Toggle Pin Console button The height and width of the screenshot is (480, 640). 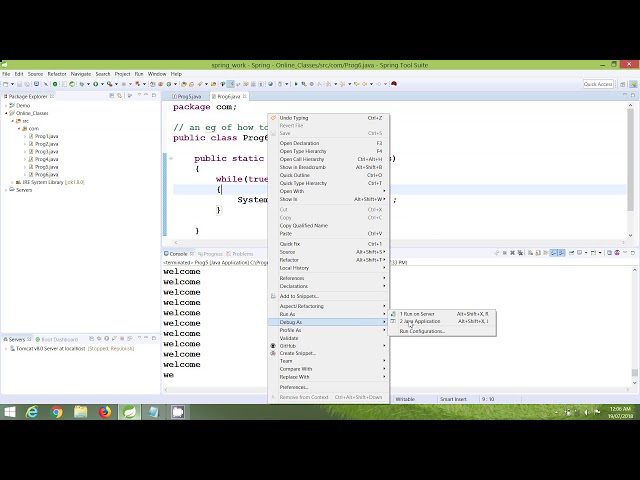pos(571,253)
